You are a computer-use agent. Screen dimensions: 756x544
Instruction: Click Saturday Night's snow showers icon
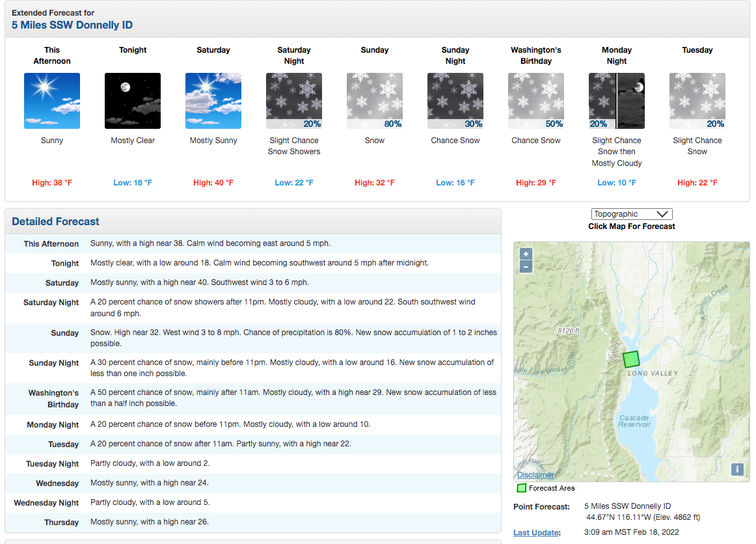point(294,101)
